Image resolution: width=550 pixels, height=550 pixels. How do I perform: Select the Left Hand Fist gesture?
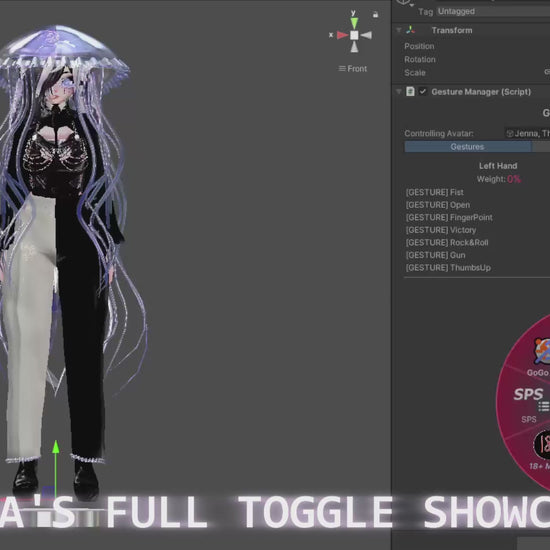tap(434, 192)
